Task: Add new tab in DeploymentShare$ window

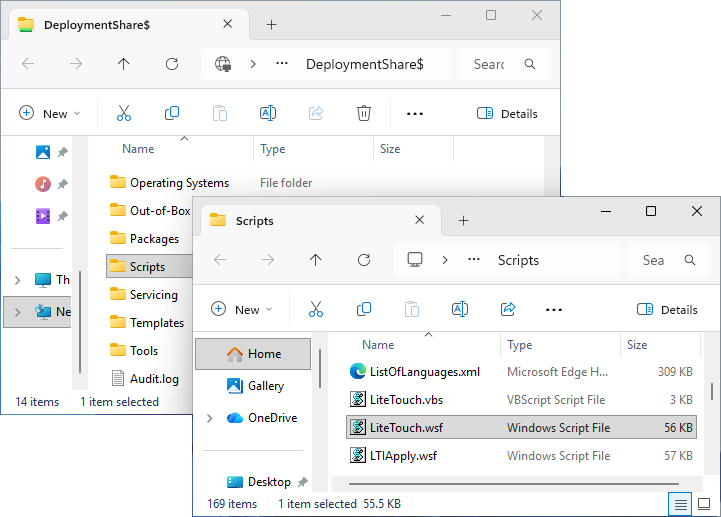Action: [271, 24]
